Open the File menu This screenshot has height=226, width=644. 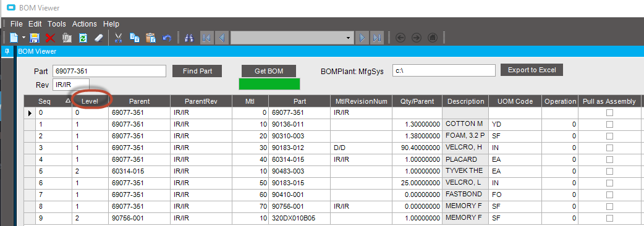[x=17, y=24]
